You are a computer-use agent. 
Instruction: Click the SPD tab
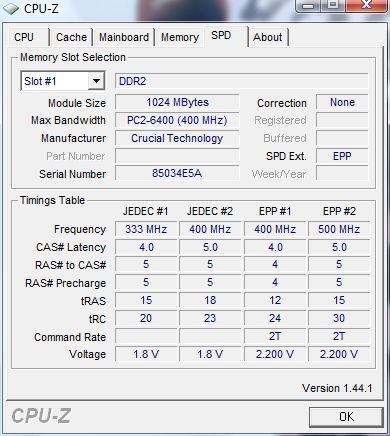[221, 35]
